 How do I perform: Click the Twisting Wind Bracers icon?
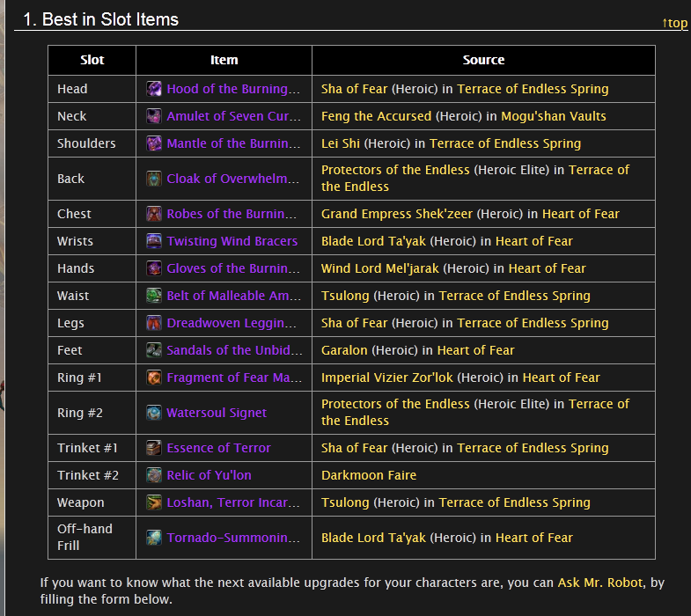tap(154, 241)
